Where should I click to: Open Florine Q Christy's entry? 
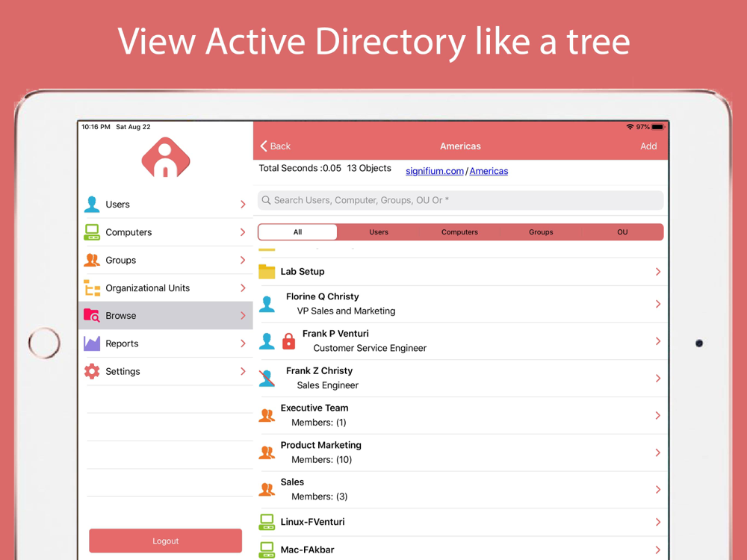(462, 305)
